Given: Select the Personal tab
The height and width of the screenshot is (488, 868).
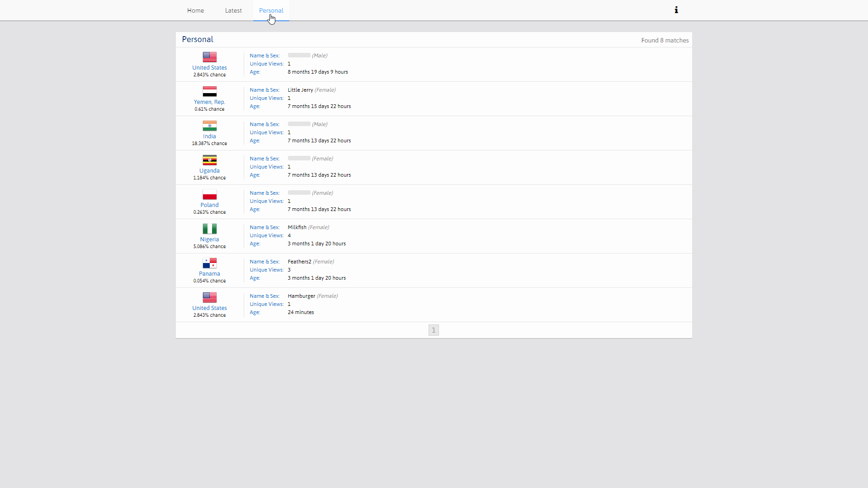Looking at the screenshot, I should pyautogui.click(x=271, y=10).
